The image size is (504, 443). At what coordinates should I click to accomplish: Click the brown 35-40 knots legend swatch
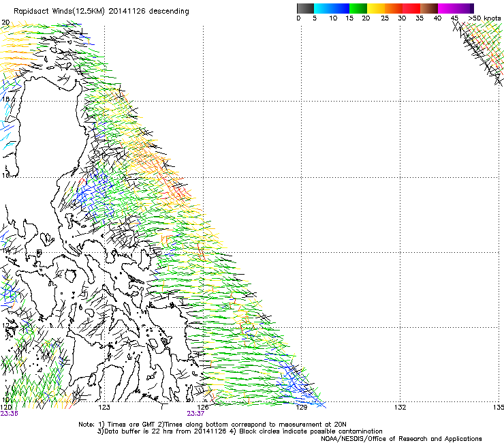coord(429,8)
